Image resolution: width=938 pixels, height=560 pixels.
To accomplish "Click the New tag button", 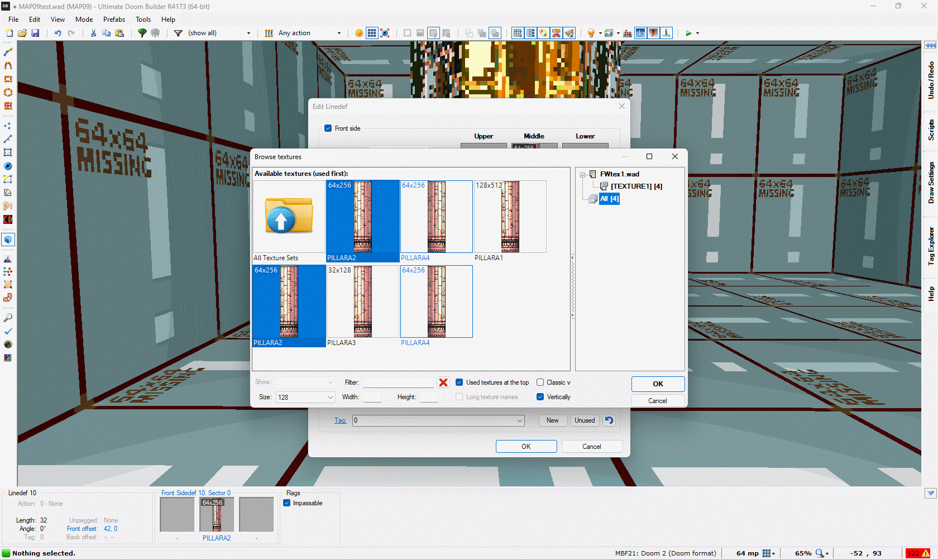I will click(553, 420).
